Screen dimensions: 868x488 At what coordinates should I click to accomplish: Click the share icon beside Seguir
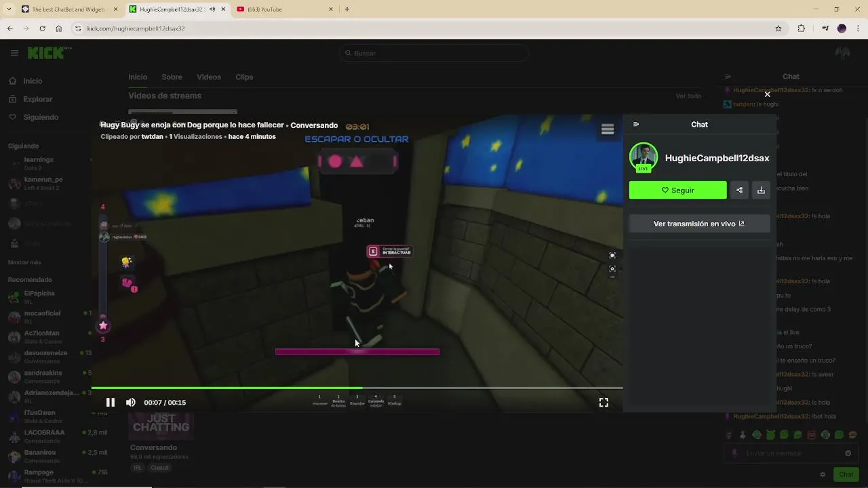click(x=739, y=190)
